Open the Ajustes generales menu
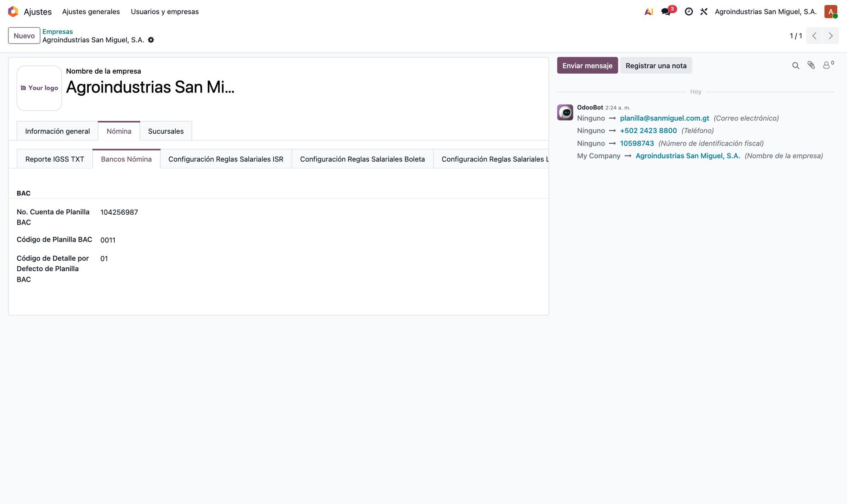 (91, 11)
